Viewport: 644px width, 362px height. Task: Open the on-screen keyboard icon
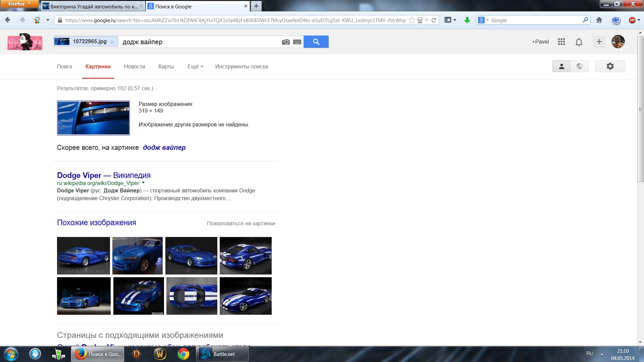point(297,42)
